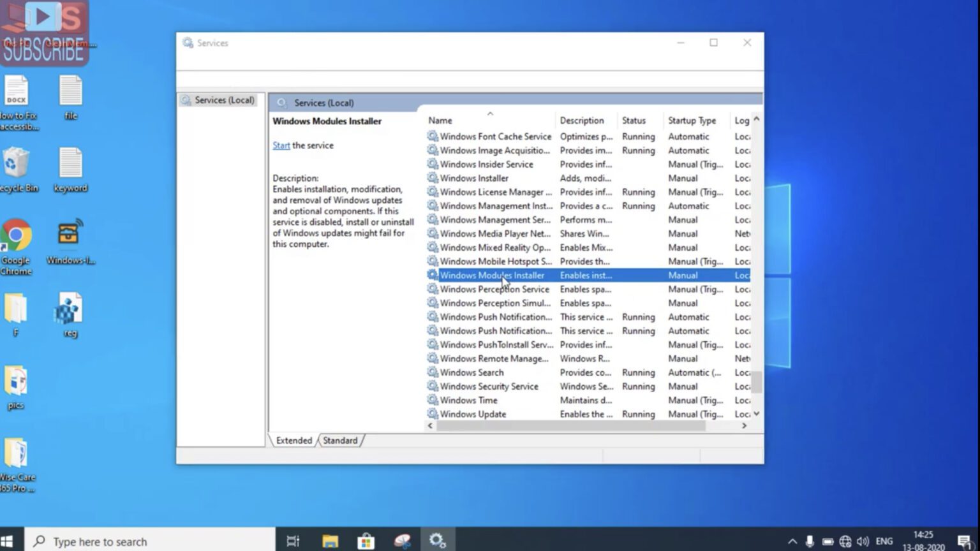Open File Explorer from the taskbar
The image size is (980, 551).
pyautogui.click(x=330, y=541)
